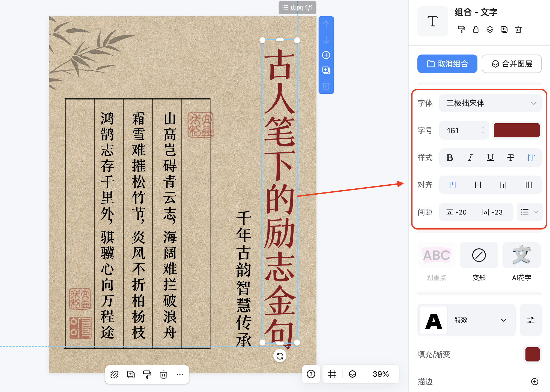
Task: Toggle bold formatting
Action: (x=450, y=158)
